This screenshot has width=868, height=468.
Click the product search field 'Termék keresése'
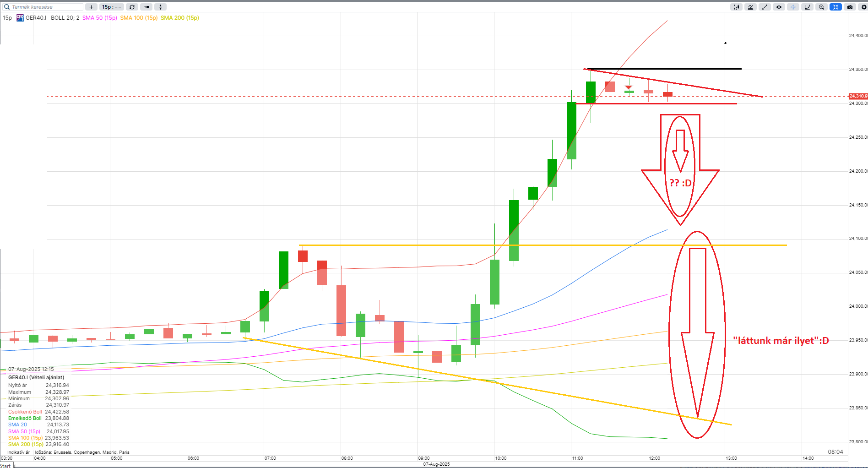click(46, 7)
